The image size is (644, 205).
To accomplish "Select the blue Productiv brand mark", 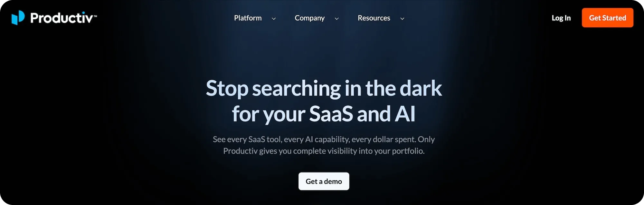I will point(18,18).
